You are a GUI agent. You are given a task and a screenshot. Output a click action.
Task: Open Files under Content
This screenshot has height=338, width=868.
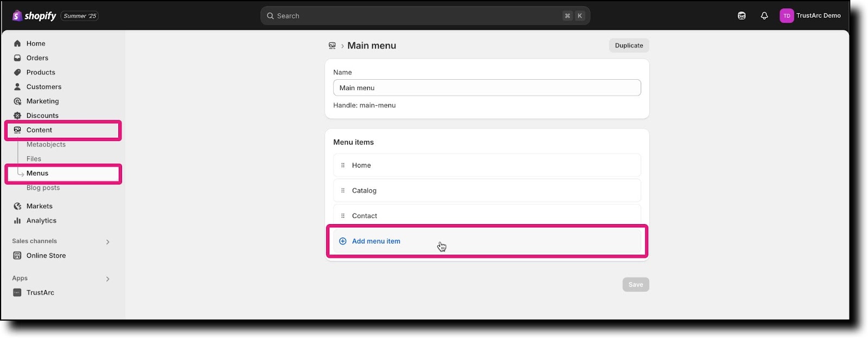[34, 159]
